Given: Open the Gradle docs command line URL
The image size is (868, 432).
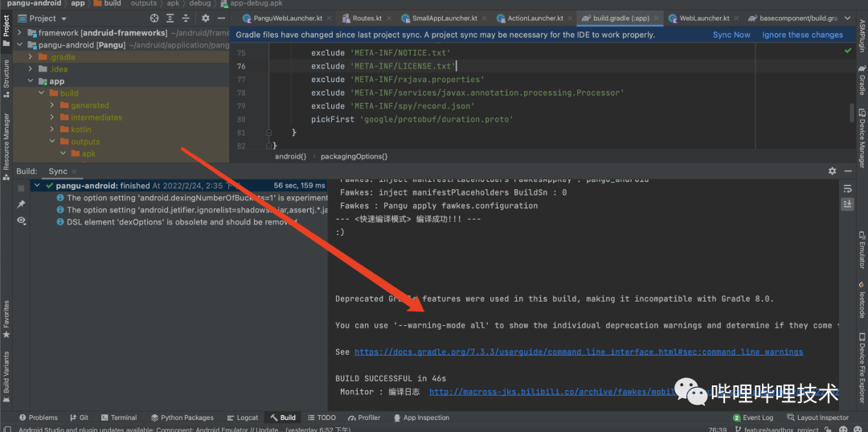Looking at the screenshot, I should (x=578, y=352).
